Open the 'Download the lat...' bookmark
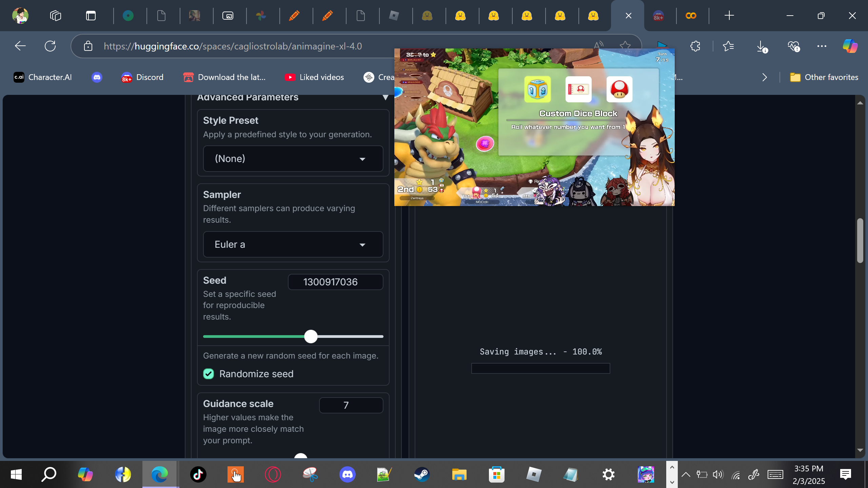 (x=224, y=77)
